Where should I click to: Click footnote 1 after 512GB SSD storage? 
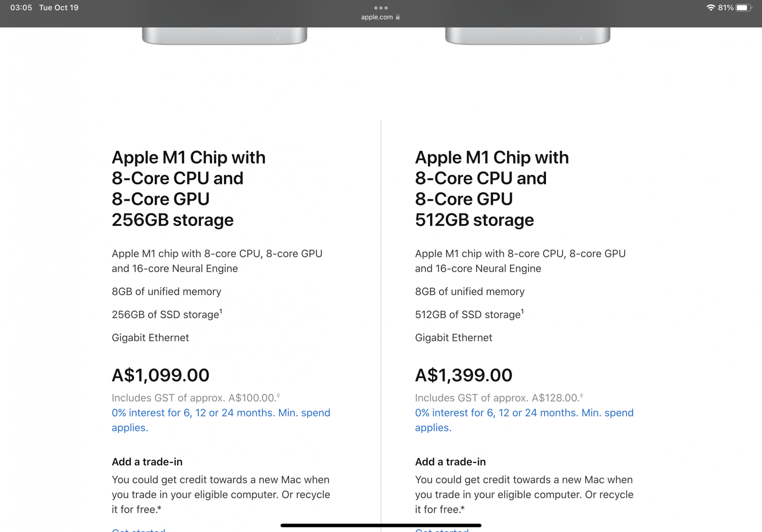[x=522, y=311]
